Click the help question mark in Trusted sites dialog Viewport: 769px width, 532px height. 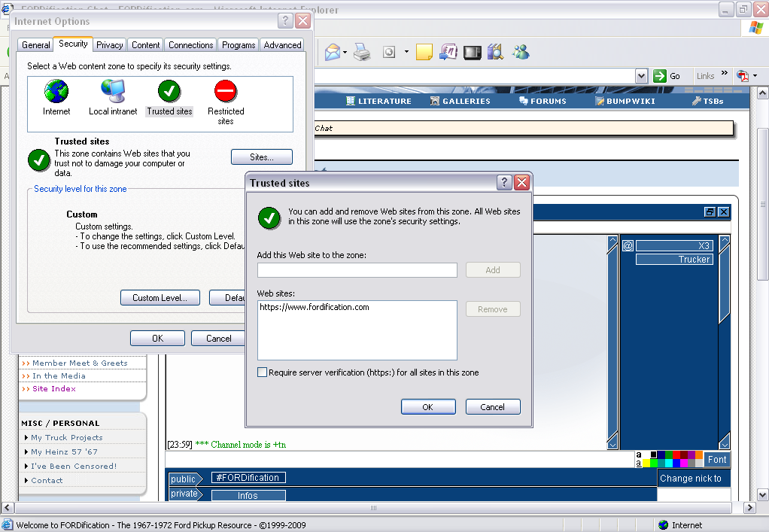504,182
